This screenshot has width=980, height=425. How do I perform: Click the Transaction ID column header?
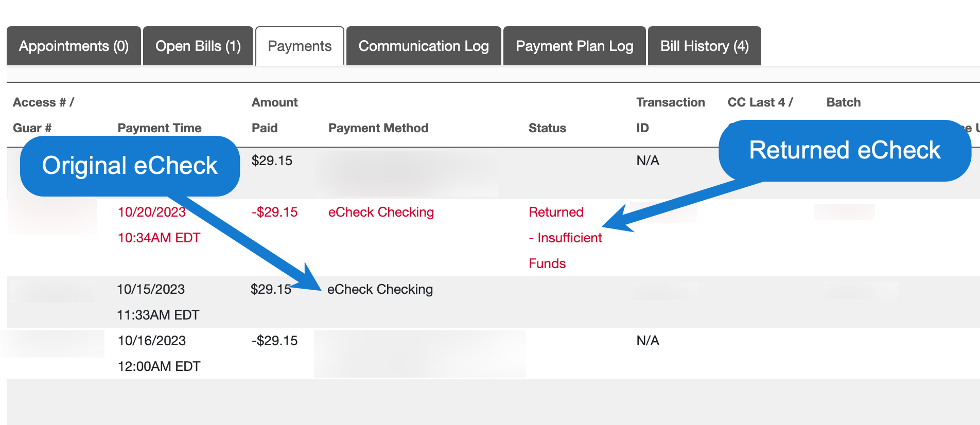670,115
